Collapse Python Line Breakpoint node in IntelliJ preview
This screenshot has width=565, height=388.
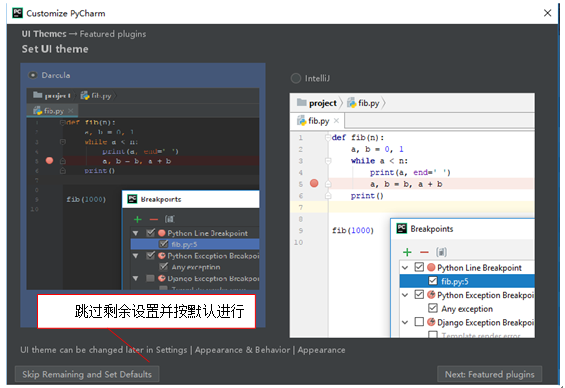click(x=405, y=268)
